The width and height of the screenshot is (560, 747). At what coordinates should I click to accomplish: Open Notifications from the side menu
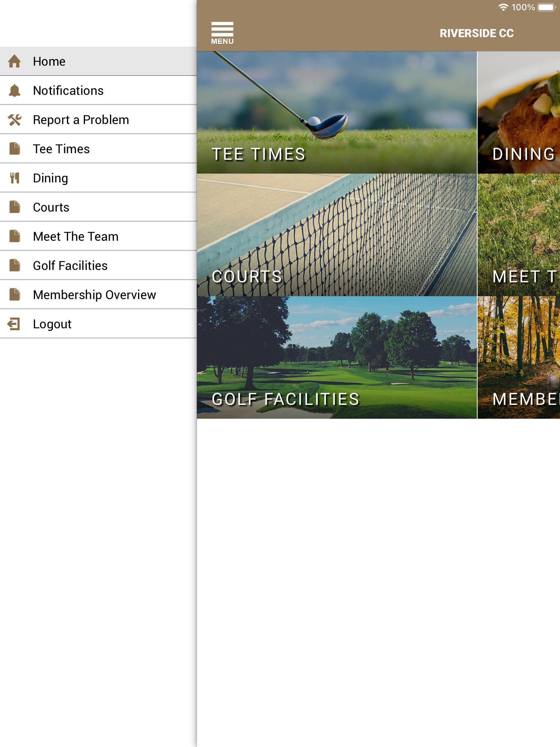[x=98, y=90]
